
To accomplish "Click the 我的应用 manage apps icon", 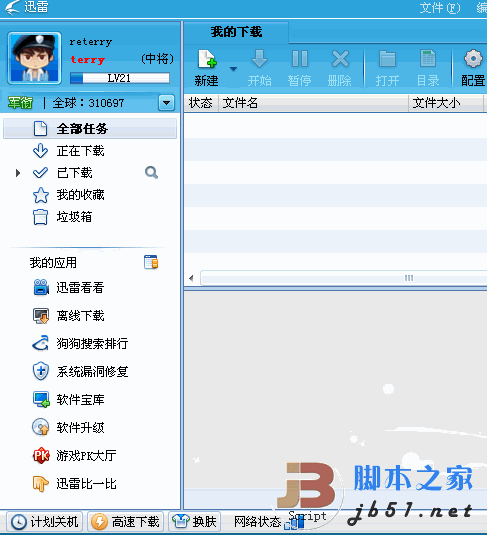I will 151,262.
